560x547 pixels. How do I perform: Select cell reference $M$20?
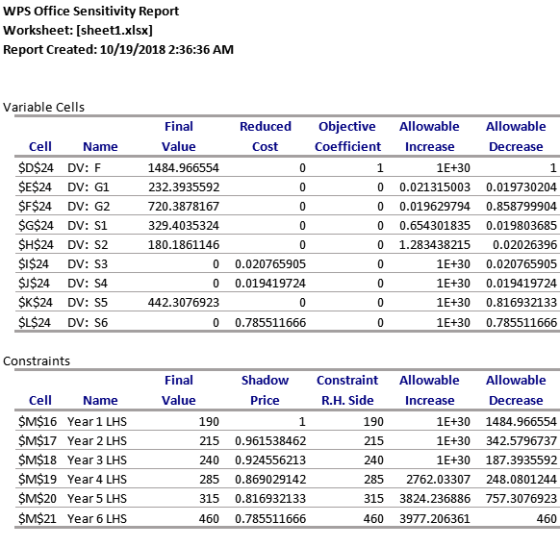tap(38, 499)
